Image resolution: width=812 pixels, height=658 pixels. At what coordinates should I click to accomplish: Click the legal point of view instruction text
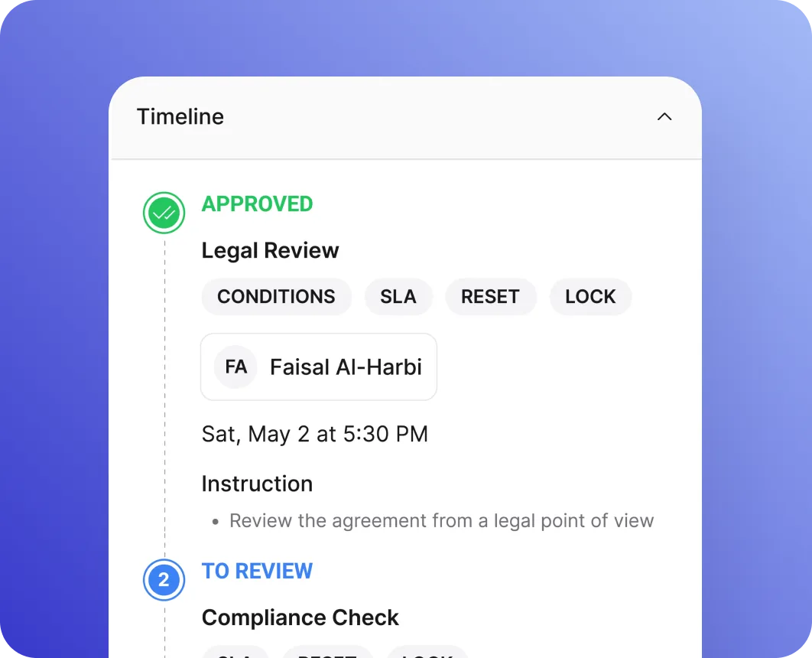(x=441, y=521)
